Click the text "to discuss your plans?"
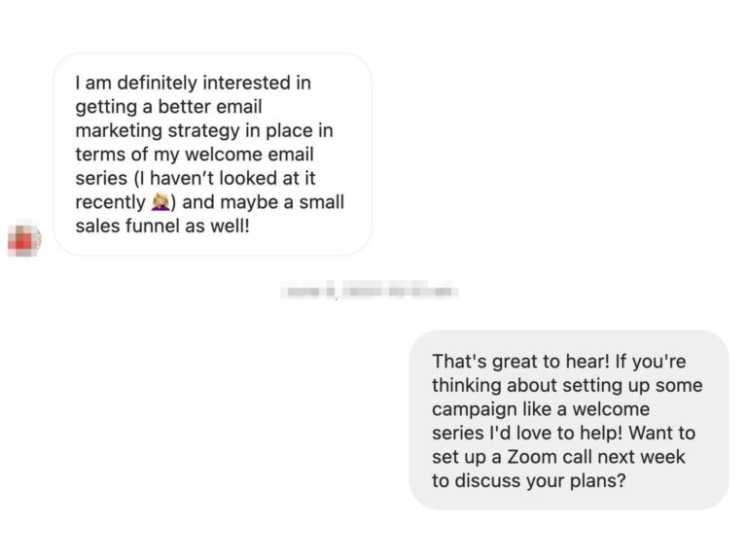This screenshot has height=560, width=747. coord(528,480)
